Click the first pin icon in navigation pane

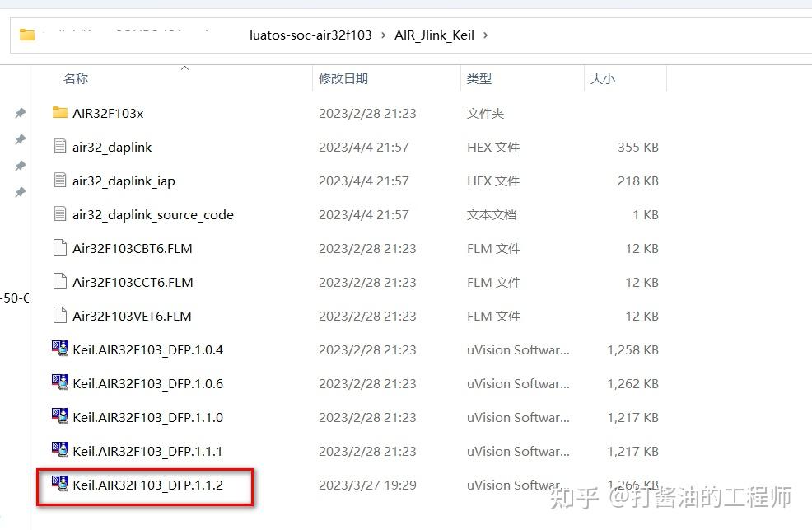pos(21,112)
